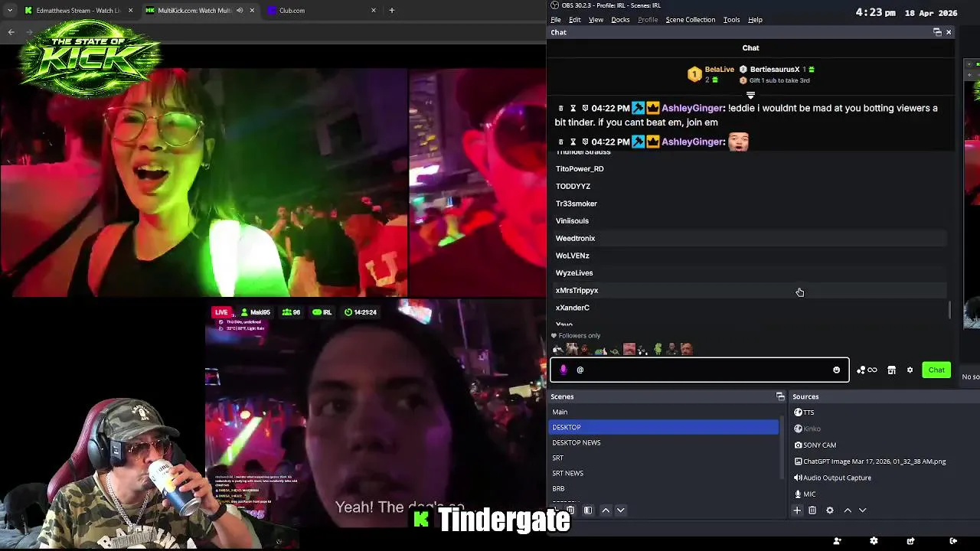Screen dimensions: 980x551
Task: Open source properties gear icon
Action: [830, 510]
